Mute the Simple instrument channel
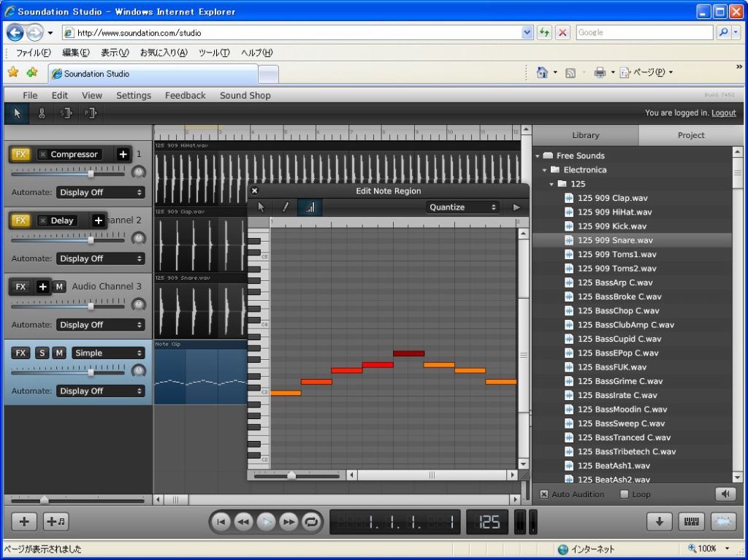Image resolution: width=748 pixels, height=560 pixels. (59, 353)
